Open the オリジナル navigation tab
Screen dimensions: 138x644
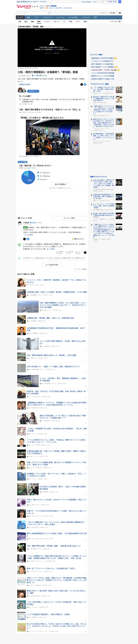pos(60,17)
